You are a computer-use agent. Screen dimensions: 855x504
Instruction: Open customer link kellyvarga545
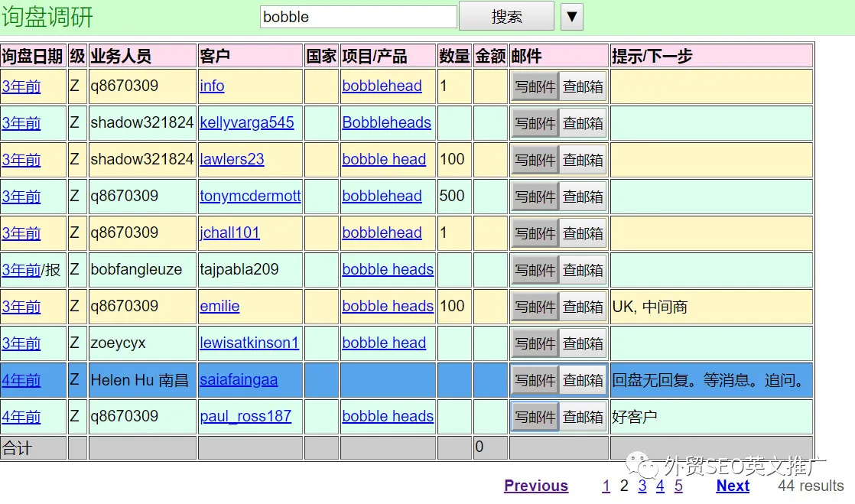(246, 122)
